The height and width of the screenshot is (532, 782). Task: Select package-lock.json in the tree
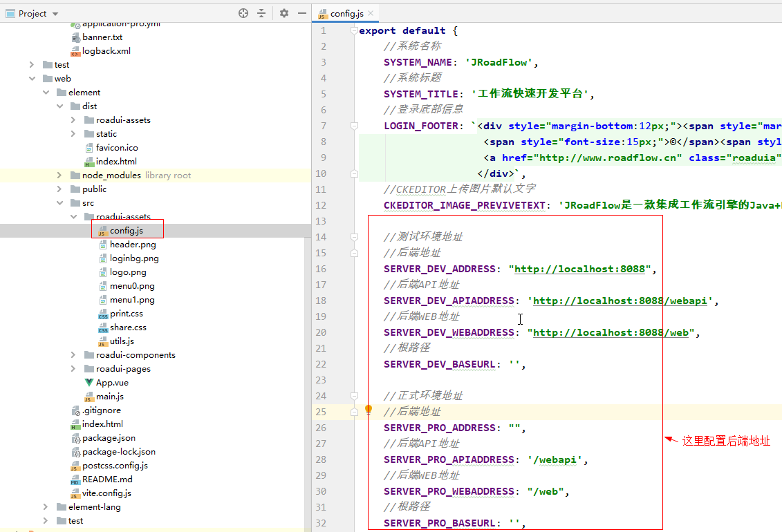(119, 452)
